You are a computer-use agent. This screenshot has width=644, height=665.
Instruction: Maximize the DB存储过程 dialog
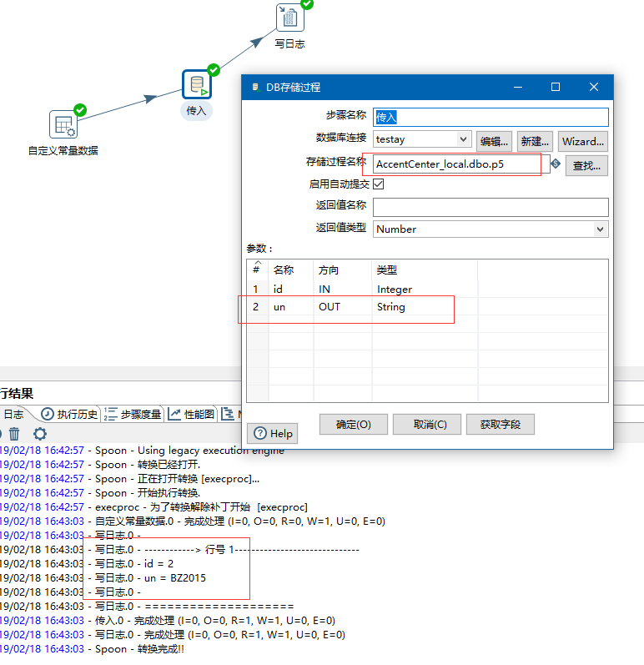pyautogui.click(x=556, y=87)
